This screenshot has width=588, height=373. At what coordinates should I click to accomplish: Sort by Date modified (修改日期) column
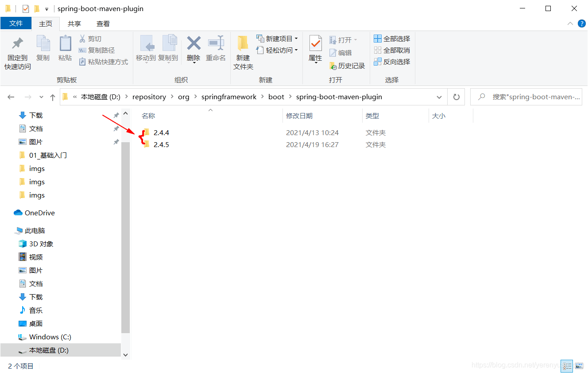pyautogui.click(x=299, y=116)
